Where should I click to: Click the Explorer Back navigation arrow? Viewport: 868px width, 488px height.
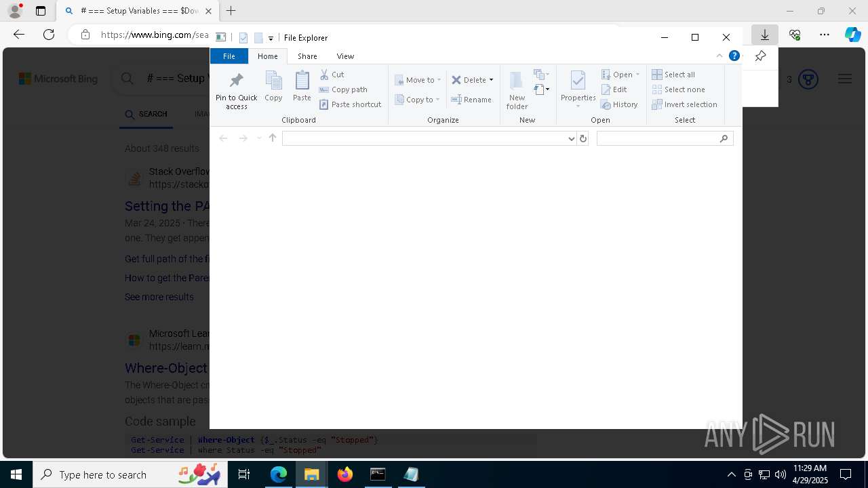(x=223, y=138)
